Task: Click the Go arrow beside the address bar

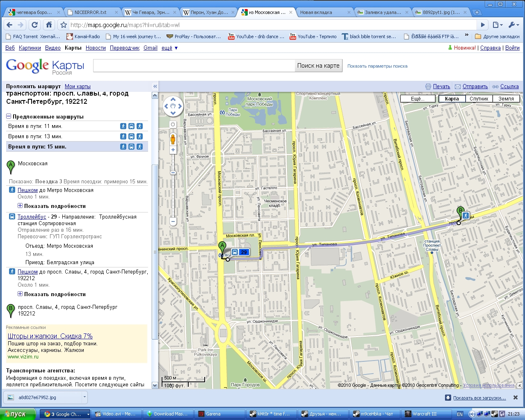Action: click(483, 25)
